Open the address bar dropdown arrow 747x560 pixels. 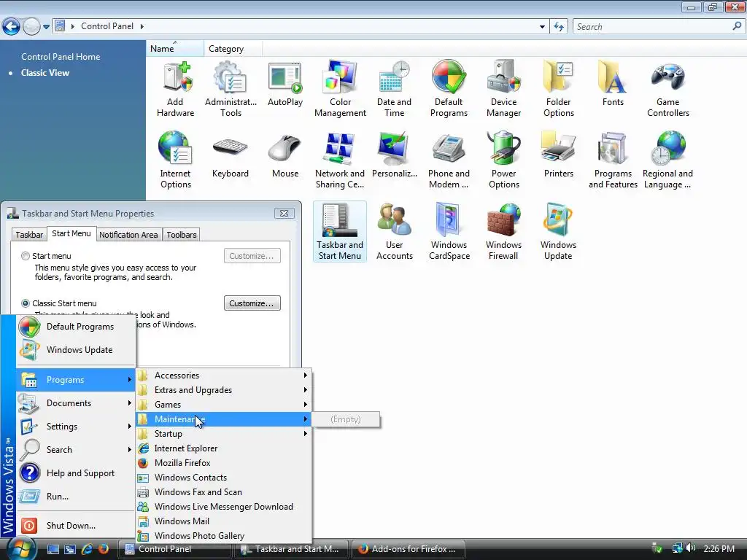542,27
